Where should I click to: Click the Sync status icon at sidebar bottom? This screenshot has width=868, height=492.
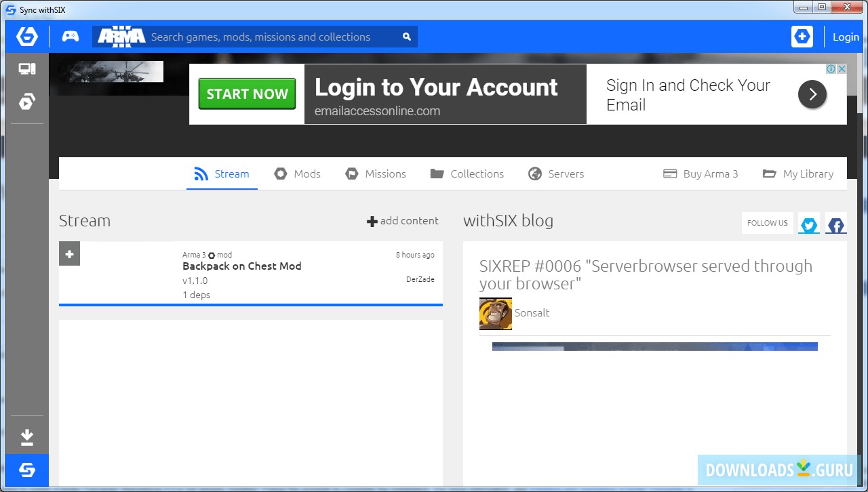pyautogui.click(x=27, y=470)
